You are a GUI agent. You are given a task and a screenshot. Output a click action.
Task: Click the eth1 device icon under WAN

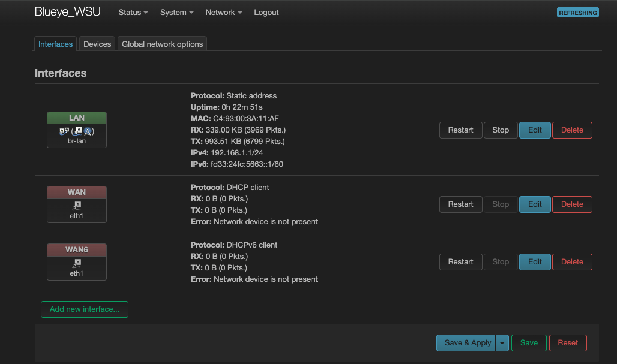pos(77,206)
